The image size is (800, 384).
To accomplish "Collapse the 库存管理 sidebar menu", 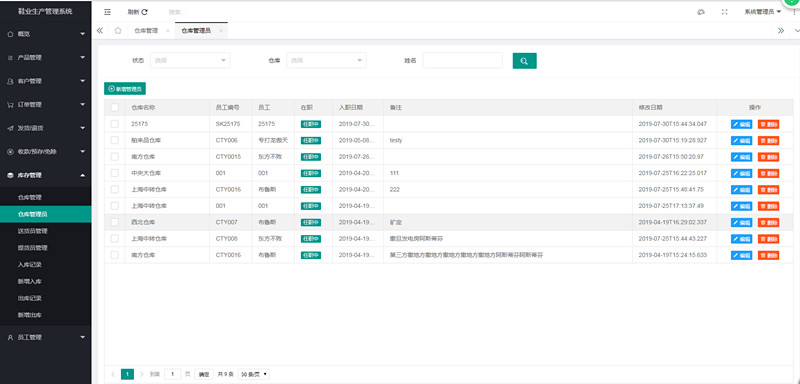I will (46, 175).
